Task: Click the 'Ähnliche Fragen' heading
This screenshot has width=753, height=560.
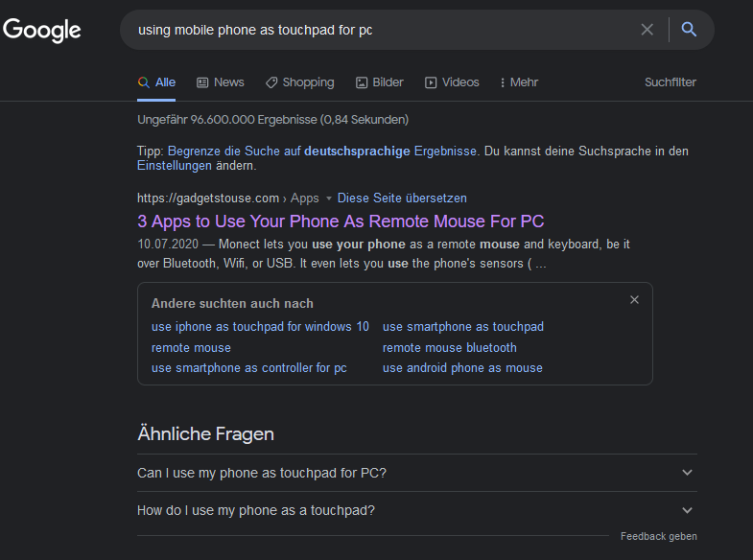Action: 205,433
